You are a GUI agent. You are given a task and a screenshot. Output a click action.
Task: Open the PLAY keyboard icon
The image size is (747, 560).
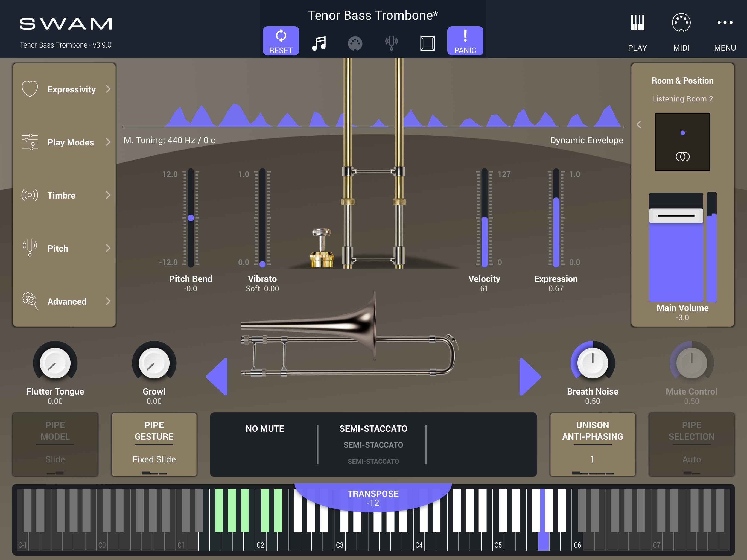pyautogui.click(x=637, y=33)
